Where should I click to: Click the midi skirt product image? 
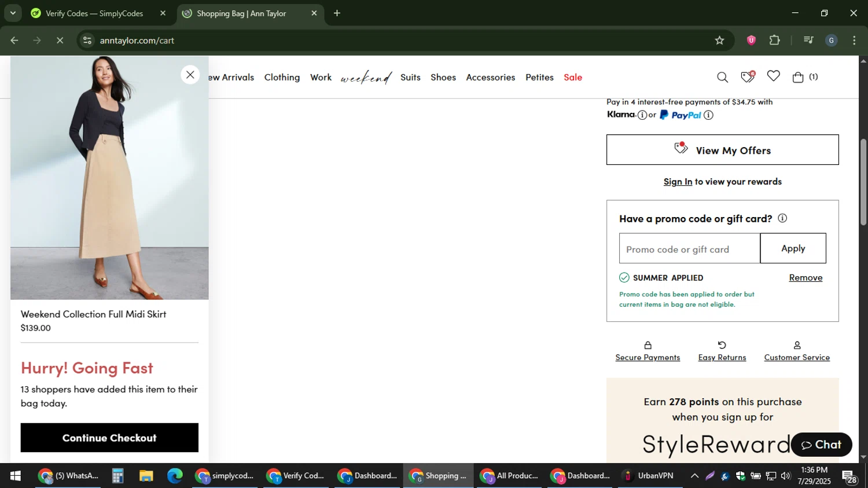[x=109, y=178]
